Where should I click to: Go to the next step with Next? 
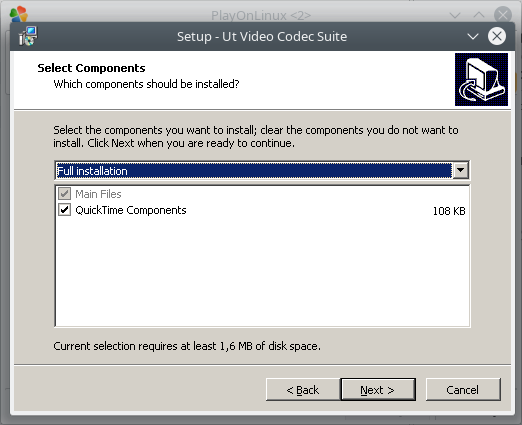click(x=378, y=389)
